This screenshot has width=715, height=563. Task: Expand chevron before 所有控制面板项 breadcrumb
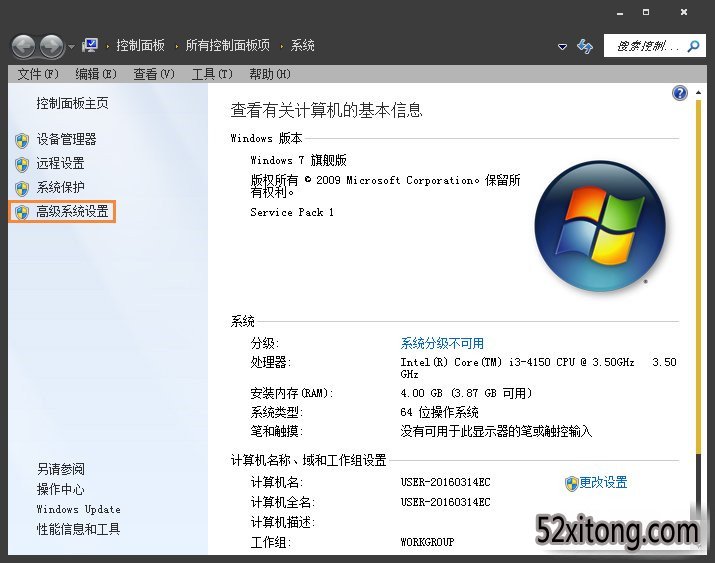tap(176, 46)
